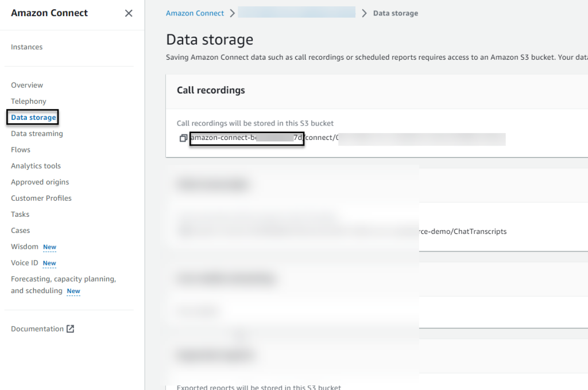Go to the Overview page

27,85
